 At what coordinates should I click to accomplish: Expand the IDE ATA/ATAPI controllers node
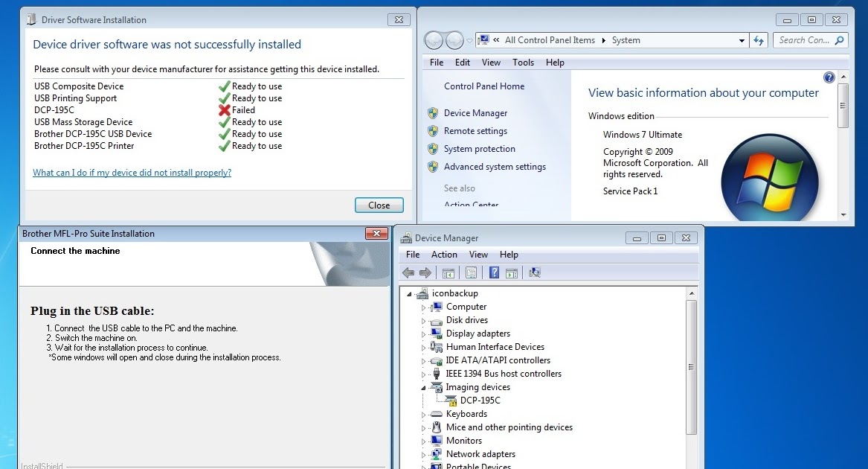coord(423,361)
